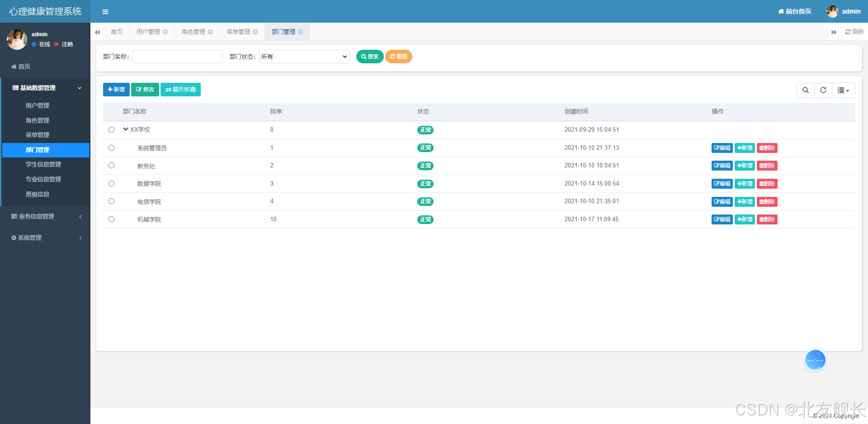Viewport: 868px width, 424px height.
Task: Click the tab scroll-left double arrow
Action: [97, 32]
